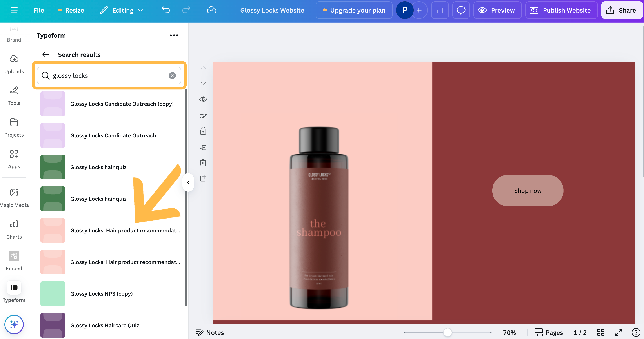Image resolution: width=644 pixels, height=339 pixels.
Task: Click the zoom slider handle
Action: [x=448, y=332]
